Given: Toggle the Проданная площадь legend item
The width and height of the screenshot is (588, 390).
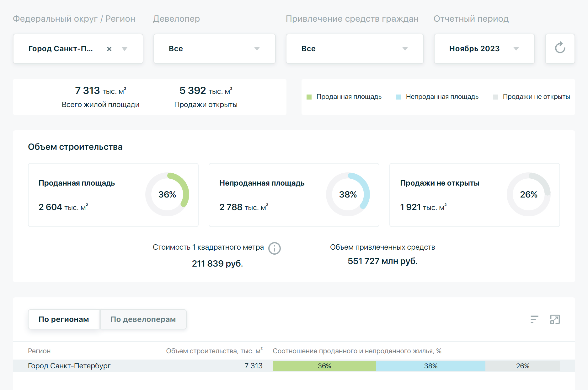Looking at the screenshot, I should [x=344, y=97].
